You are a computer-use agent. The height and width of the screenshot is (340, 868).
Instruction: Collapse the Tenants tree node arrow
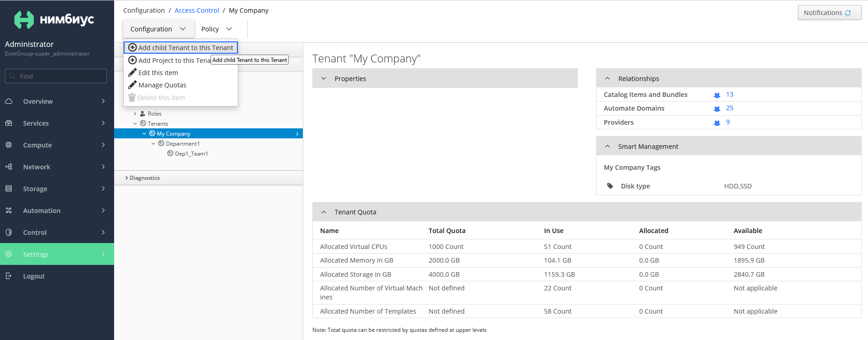[135, 123]
